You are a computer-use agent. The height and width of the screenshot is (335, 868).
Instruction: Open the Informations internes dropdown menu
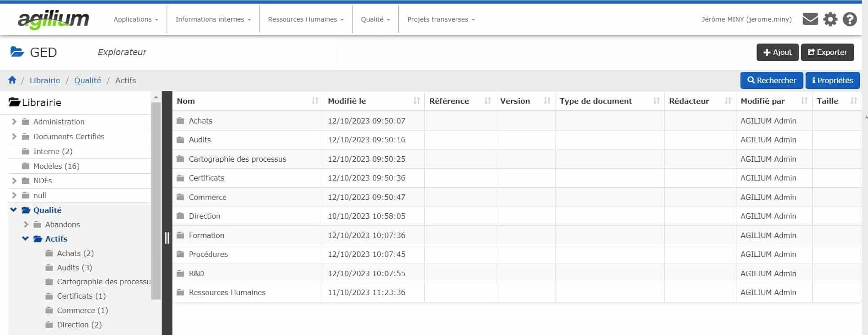213,19
